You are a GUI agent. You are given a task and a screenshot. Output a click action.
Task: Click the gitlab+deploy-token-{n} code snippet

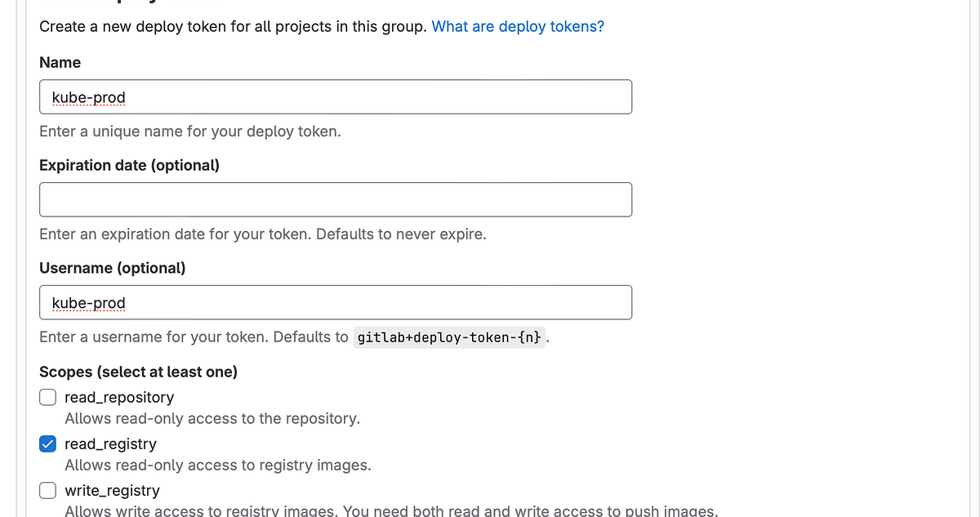[x=449, y=337]
